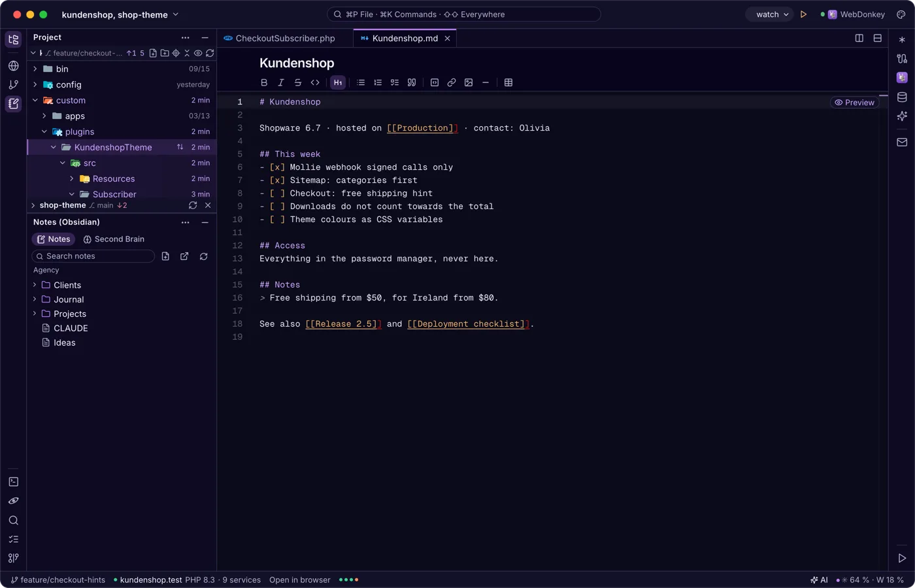Create new folder in project
This screenshot has height=588, width=915.
[165, 53]
